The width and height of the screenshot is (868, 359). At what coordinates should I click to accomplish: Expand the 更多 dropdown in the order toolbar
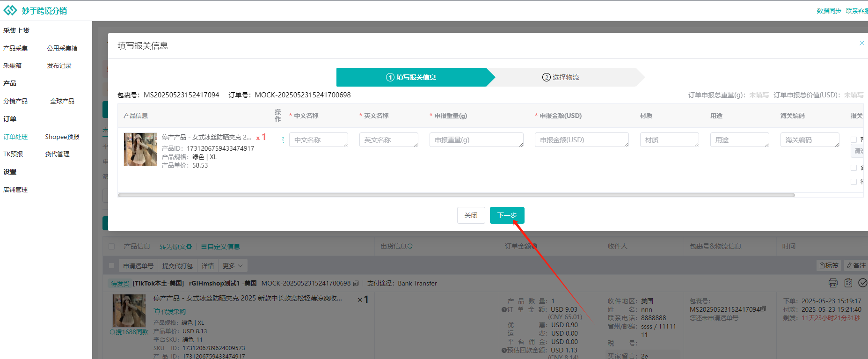(x=233, y=265)
